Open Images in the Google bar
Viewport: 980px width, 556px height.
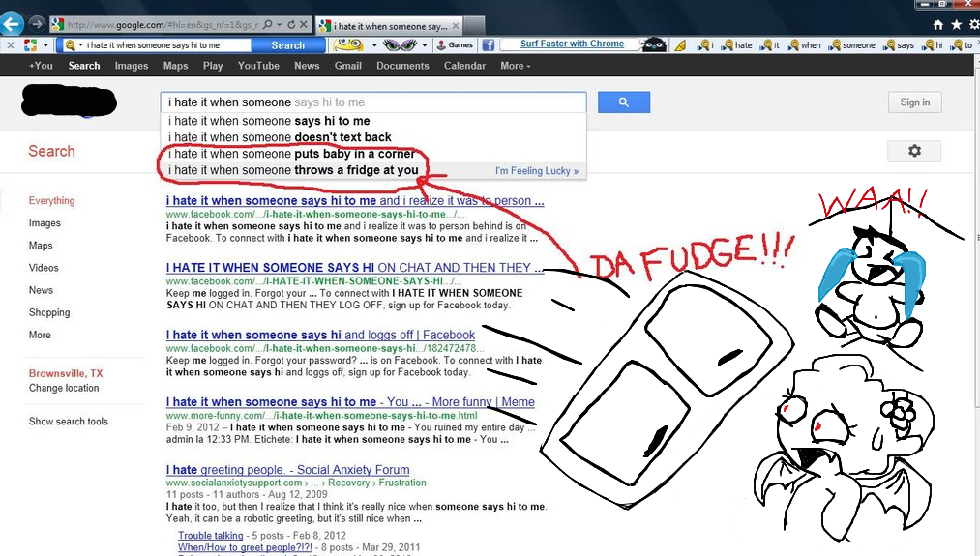tap(132, 66)
